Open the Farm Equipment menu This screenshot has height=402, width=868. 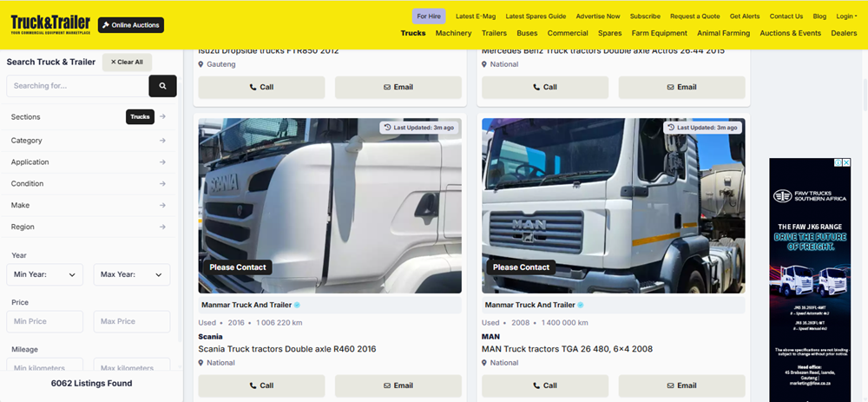click(660, 33)
